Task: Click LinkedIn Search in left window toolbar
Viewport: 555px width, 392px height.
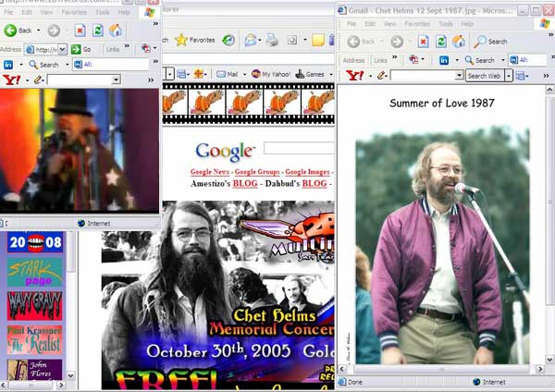Action: (44, 65)
